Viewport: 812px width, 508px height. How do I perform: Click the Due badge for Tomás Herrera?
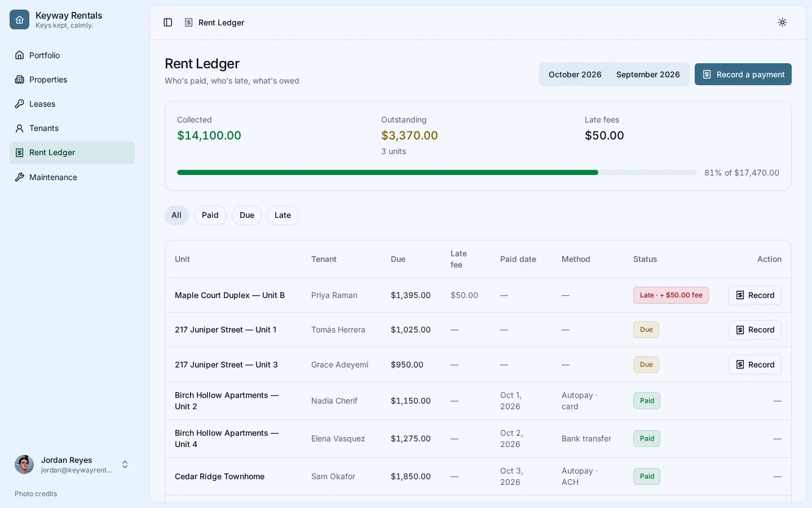pyautogui.click(x=646, y=330)
